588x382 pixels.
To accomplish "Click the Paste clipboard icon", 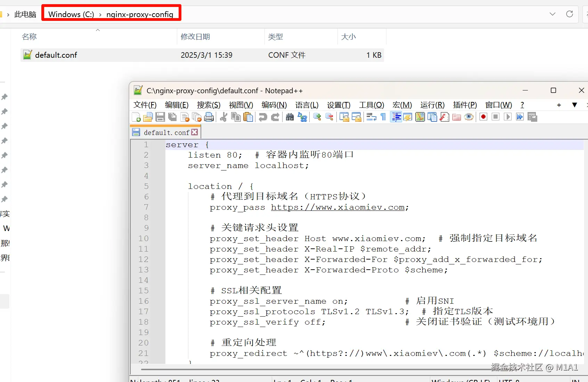I will pos(248,117).
